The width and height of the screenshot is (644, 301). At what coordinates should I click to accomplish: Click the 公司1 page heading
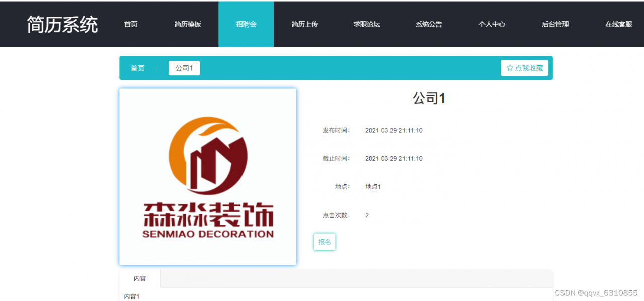pos(429,98)
